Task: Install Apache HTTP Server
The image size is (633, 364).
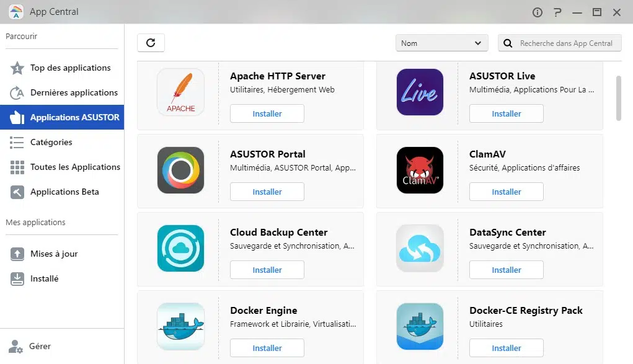Action: tap(267, 113)
